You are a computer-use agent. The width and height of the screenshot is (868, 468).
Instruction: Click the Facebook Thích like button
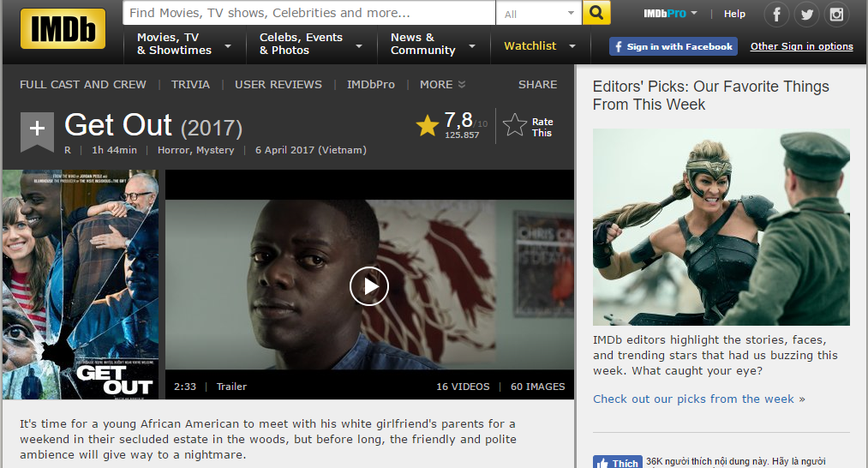tap(617, 463)
